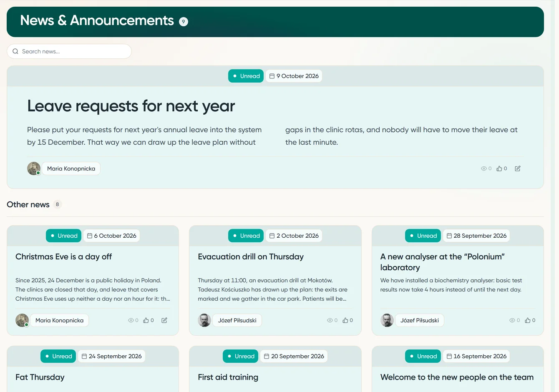Like the Christmas Eve is a day off post
The image size is (559, 392).
tap(146, 320)
